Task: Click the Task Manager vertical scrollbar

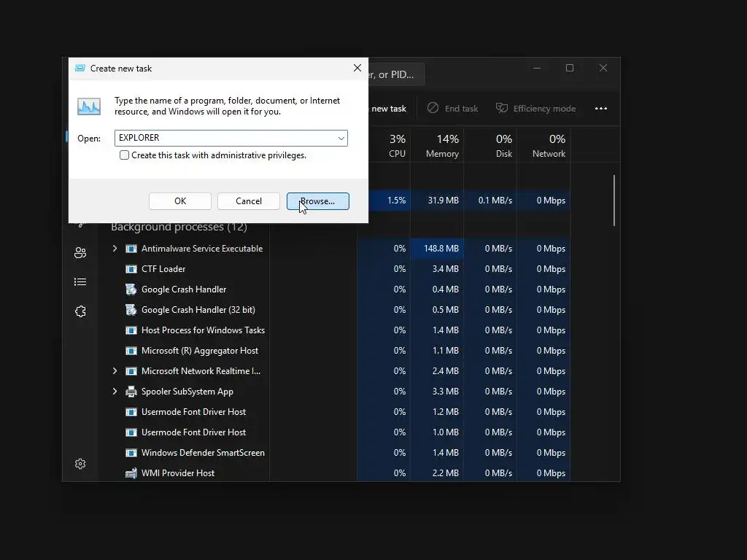Action: tap(614, 201)
